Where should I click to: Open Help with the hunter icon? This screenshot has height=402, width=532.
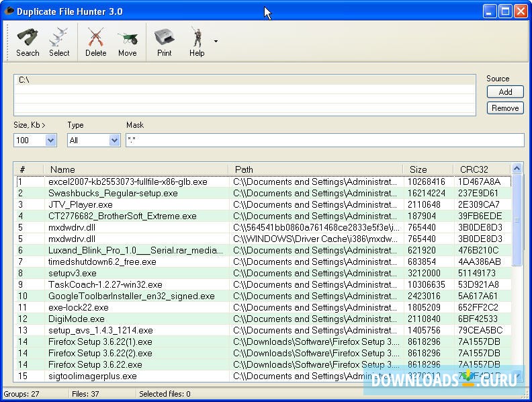pos(196,38)
